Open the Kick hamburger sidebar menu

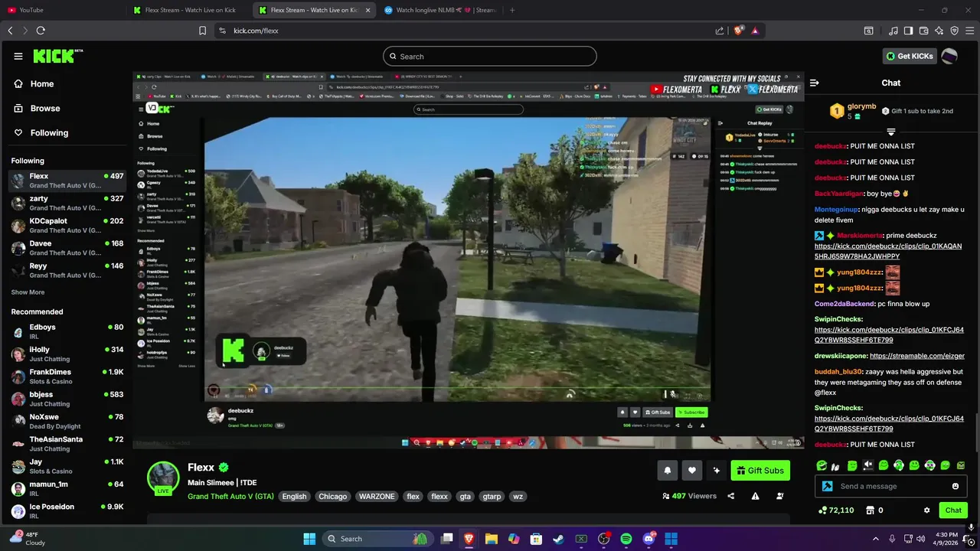(18, 56)
